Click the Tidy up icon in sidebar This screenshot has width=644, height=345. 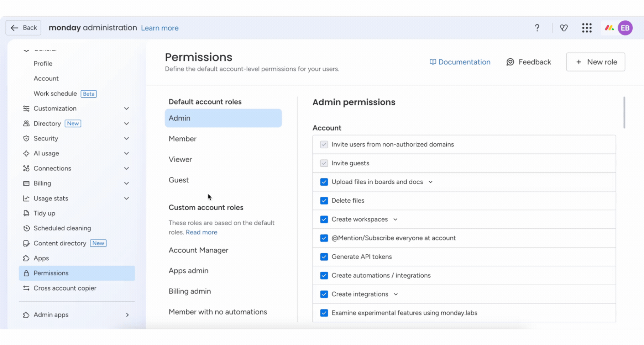click(26, 213)
